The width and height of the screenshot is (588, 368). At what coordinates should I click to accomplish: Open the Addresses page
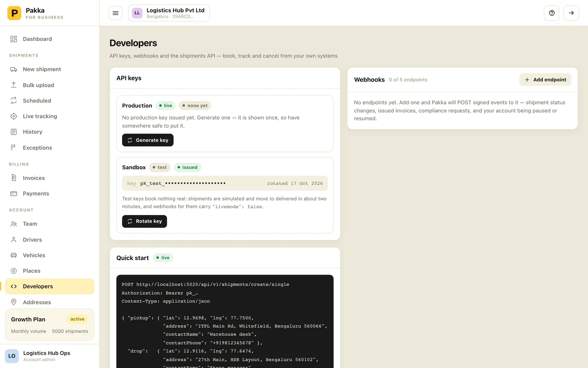(x=50, y=302)
